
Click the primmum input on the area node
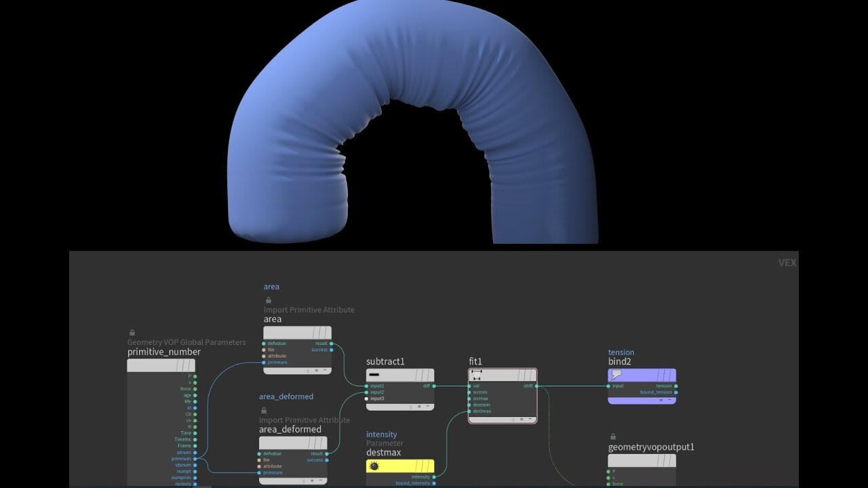tap(265, 363)
